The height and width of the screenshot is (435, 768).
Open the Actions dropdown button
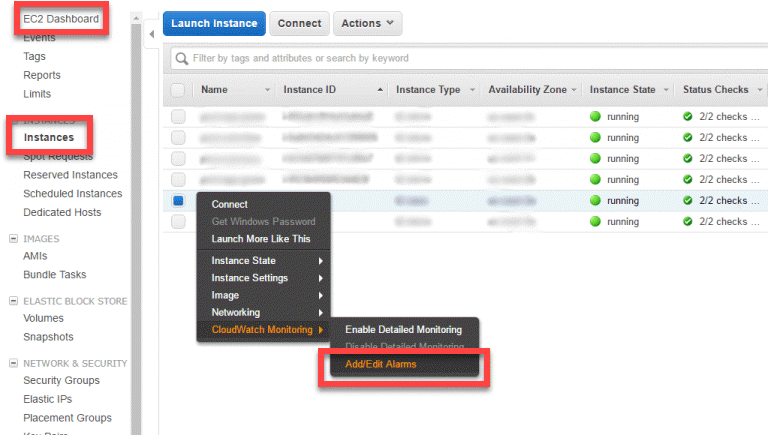coord(366,23)
